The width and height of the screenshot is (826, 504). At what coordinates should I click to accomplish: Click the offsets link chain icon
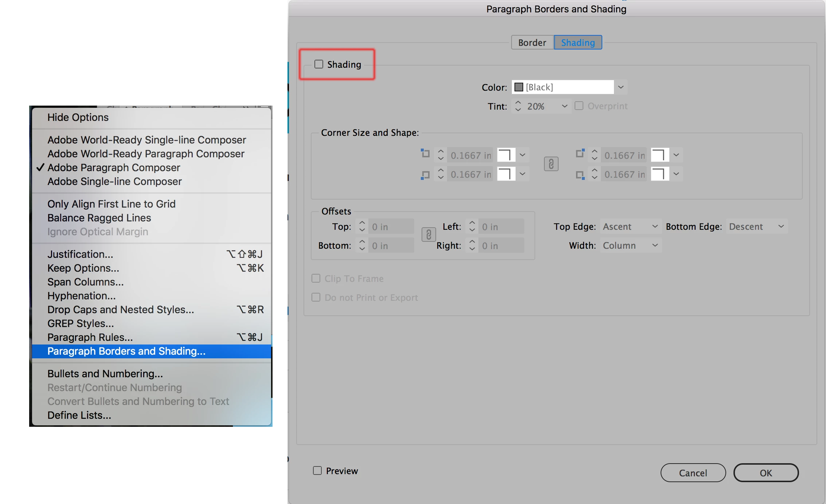(428, 235)
